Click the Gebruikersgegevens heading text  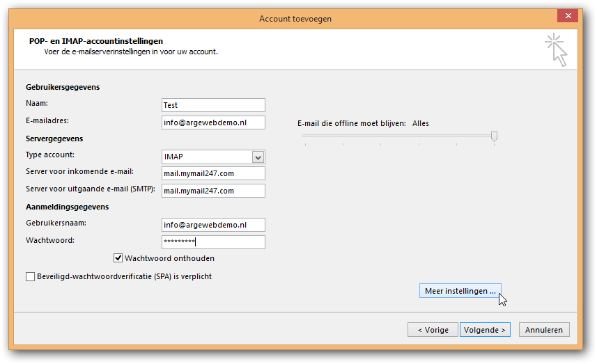[x=63, y=87]
